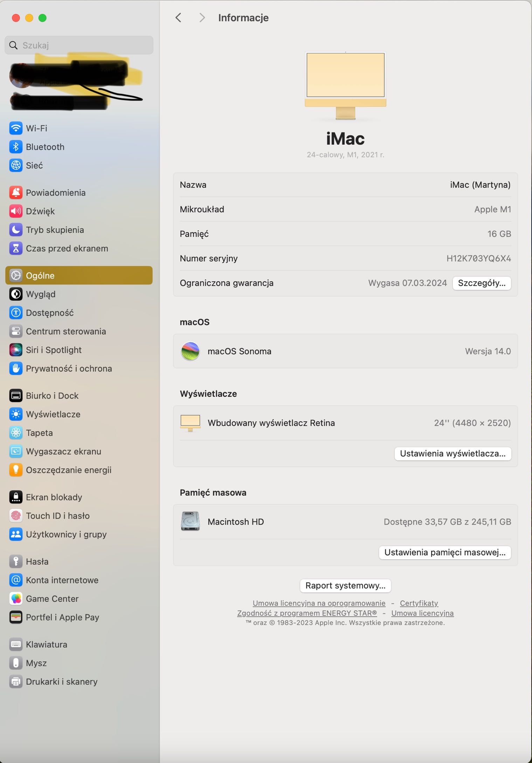Image resolution: width=532 pixels, height=763 pixels.
Task: Select Siri i Spotlight icon
Action: 16,350
